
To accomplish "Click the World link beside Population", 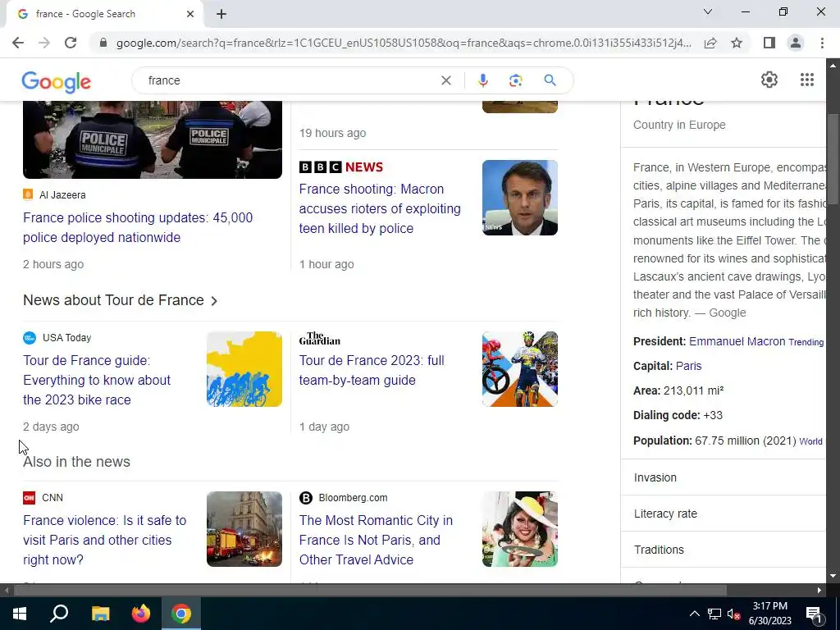I will coord(810,441).
